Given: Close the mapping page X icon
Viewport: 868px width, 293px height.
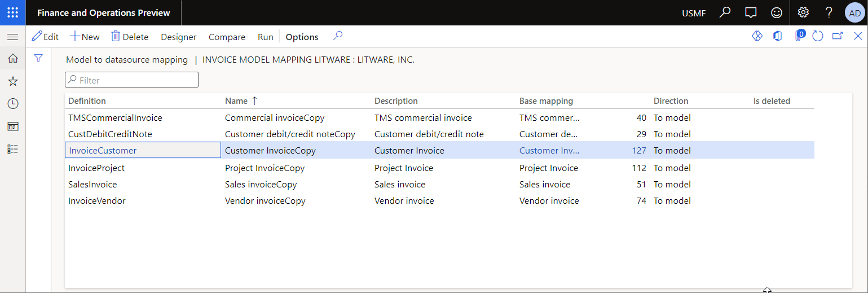Looking at the screenshot, I should point(858,36).
